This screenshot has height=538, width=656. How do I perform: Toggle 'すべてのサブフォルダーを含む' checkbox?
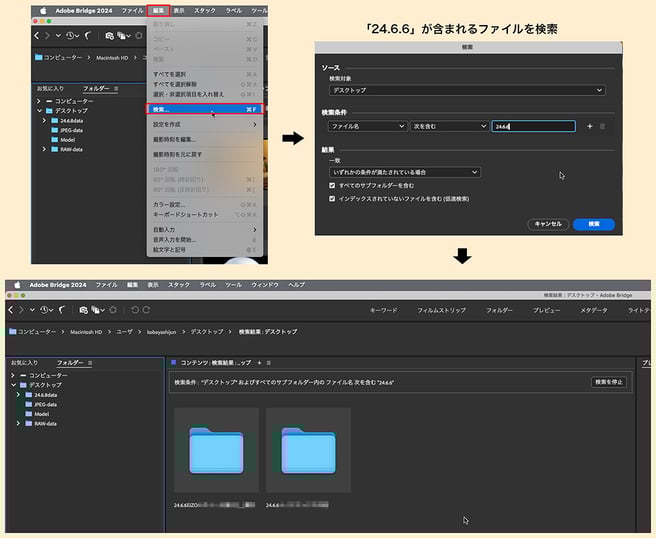(333, 185)
